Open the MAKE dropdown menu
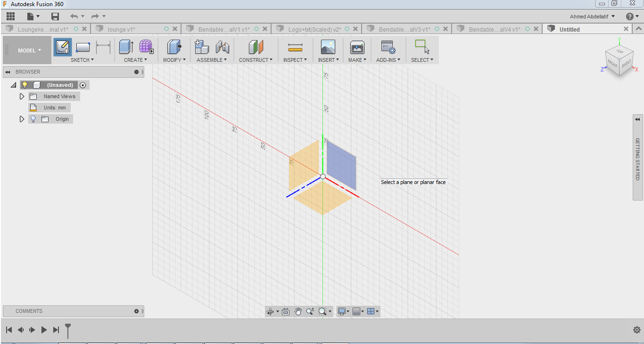The image size is (644, 344). [357, 60]
